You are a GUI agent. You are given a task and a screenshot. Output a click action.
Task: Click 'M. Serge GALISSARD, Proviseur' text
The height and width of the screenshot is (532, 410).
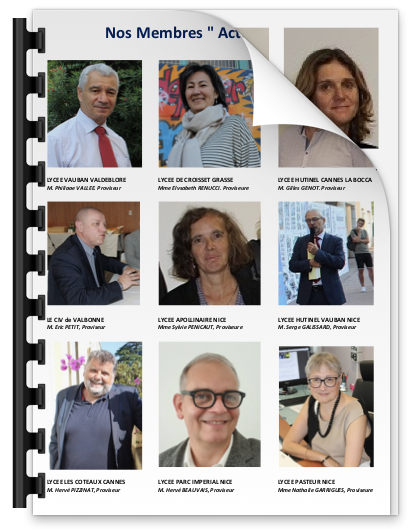(317, 327)
